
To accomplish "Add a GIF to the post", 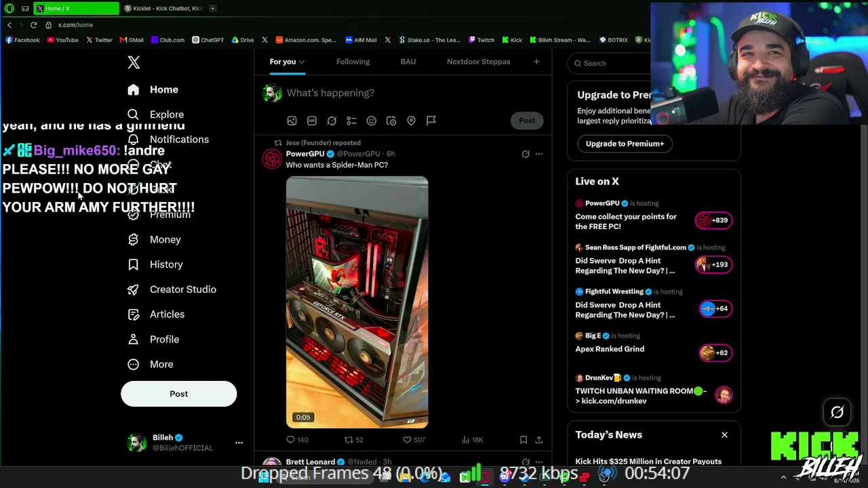I will [x=312, y=121].
